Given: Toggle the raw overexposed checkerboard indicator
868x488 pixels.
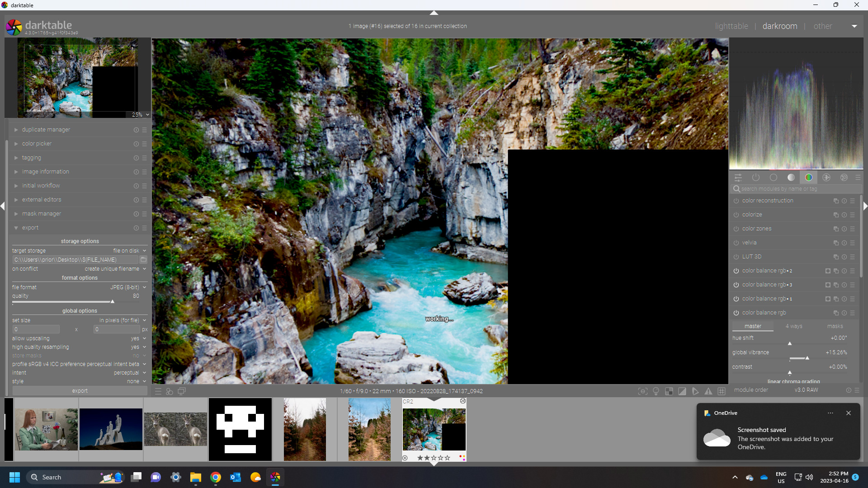Looking at the screenshot, I should click(669, 391).
